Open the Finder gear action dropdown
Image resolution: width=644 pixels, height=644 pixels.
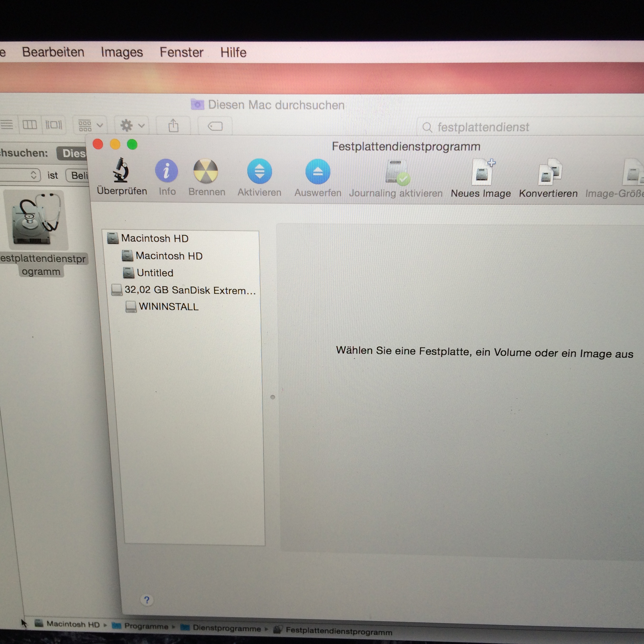[x=132, y=126]
